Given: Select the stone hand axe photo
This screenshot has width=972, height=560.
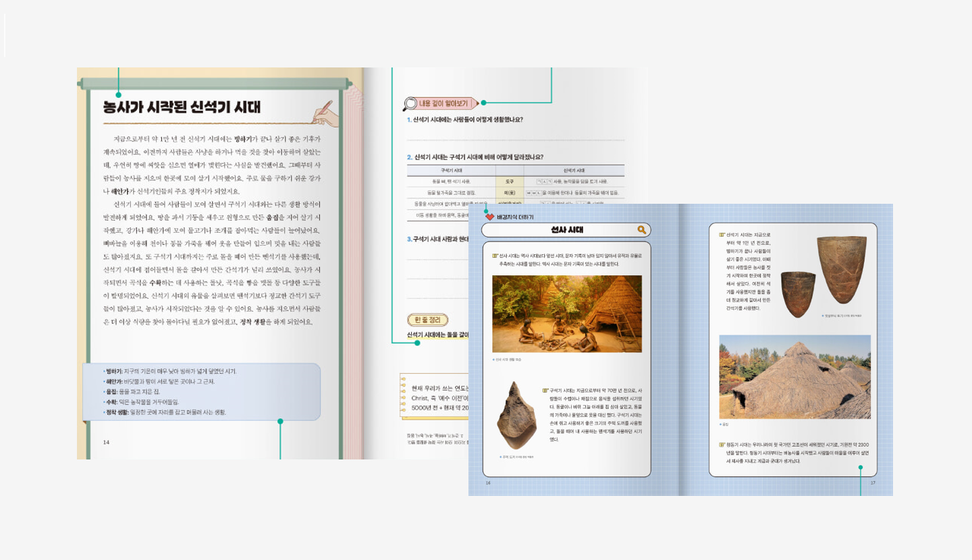Looking at the screenshot, I should tap(517, 416).
